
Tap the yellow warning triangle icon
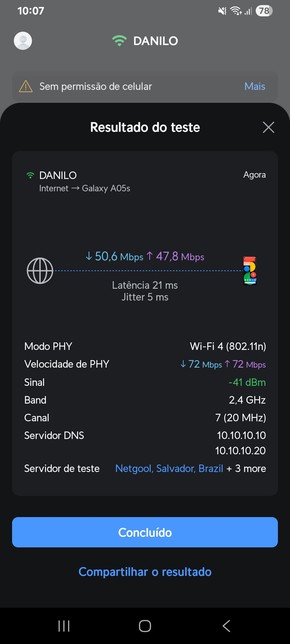click(x=26, y=86)
